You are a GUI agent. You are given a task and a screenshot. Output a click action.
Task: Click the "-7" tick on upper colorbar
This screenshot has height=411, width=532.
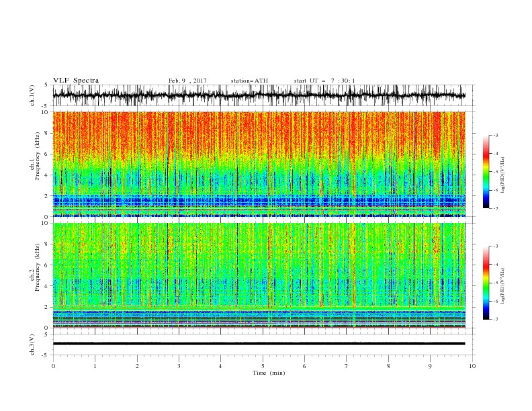pos(495,208)
